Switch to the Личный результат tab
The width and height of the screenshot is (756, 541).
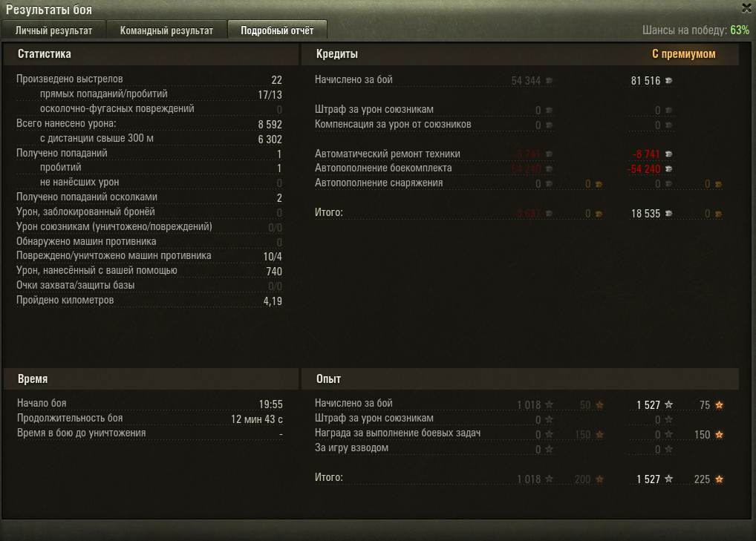coord(53,30)
